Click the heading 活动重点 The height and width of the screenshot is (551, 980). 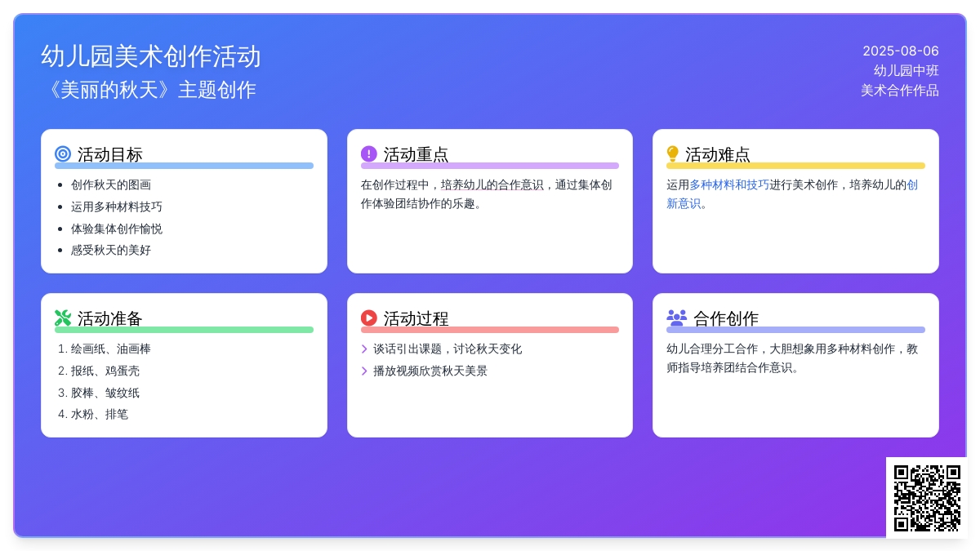tap(416, 154)
